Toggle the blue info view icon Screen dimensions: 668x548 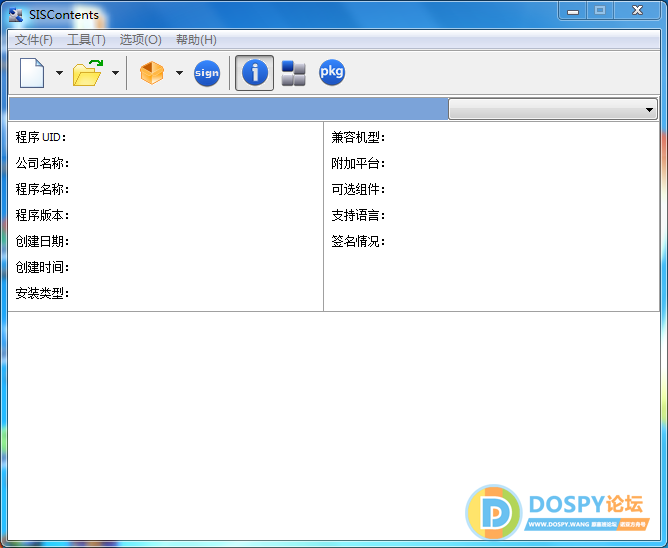255,73
